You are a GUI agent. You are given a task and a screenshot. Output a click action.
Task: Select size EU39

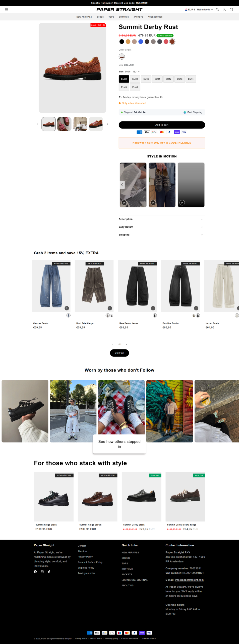tap(135, 79)
